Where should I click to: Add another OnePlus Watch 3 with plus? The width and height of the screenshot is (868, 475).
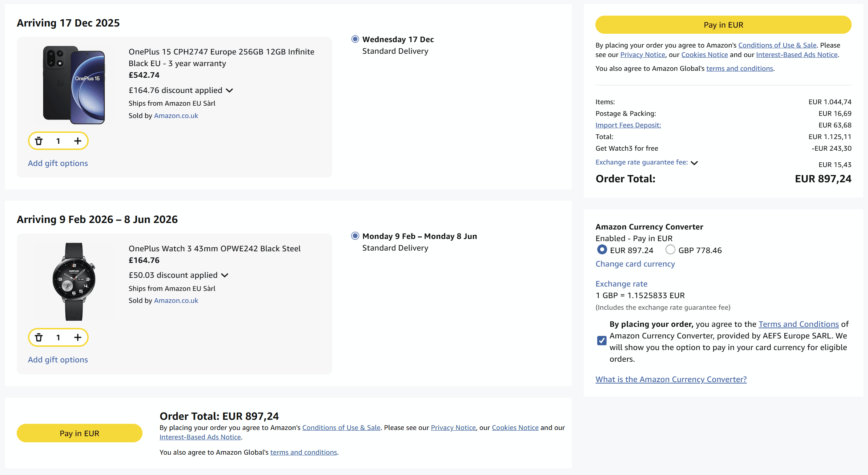[78, 337]
